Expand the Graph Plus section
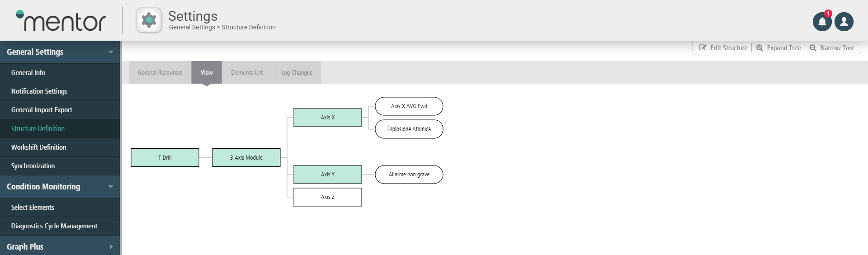This screenshot has height=255, width=868. click(x=111, y=247)
